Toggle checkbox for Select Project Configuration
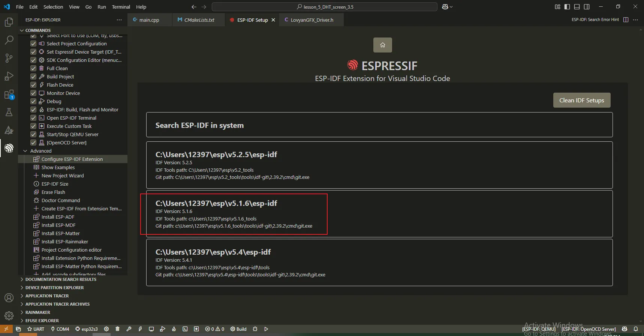The width and height of the screenshot is (644, 336). click(33, 43)
